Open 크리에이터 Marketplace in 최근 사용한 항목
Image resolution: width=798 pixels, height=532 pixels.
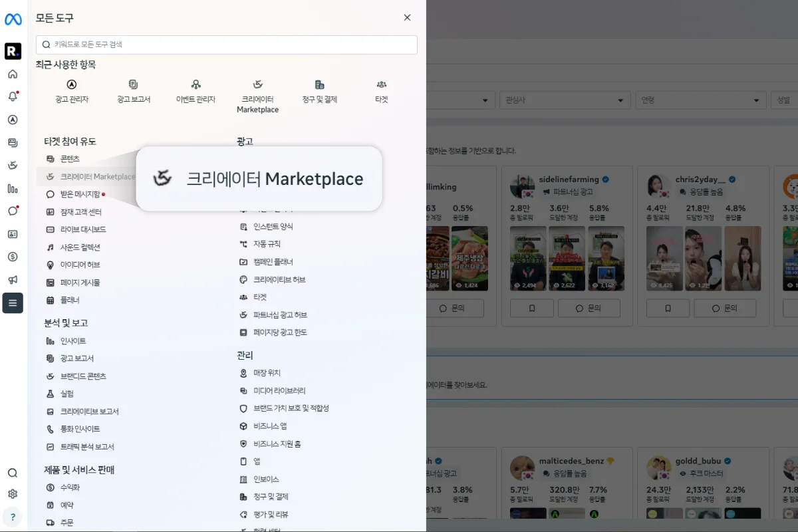[x=258, y=96]
